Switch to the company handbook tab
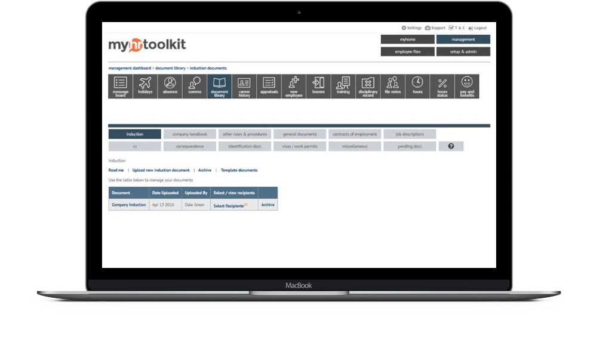The height and width of the screenshot is (364, 603). 189,134
